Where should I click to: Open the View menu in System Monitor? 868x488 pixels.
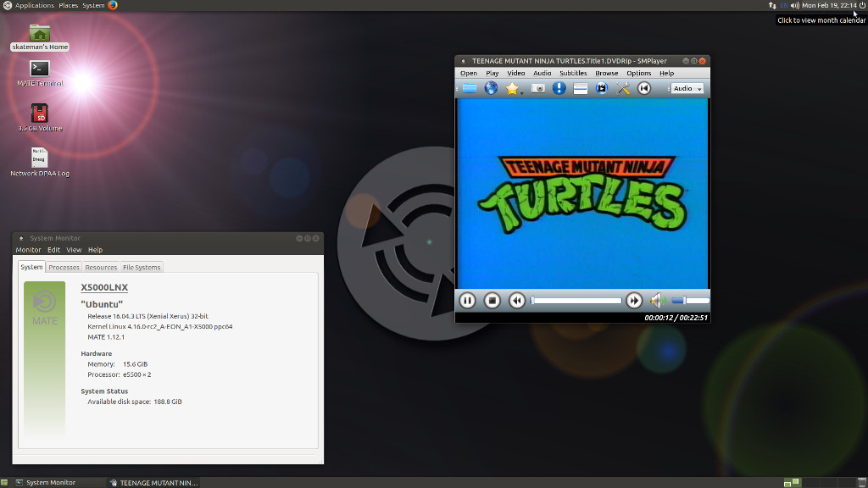(74, 250)
